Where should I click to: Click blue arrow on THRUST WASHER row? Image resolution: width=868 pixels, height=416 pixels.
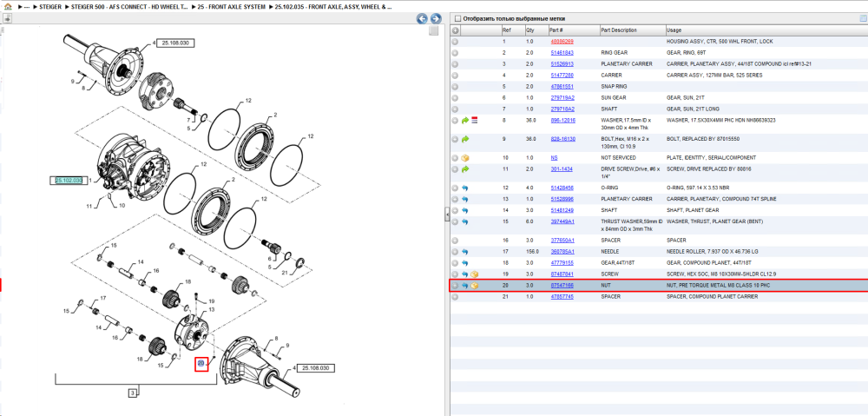pos(465,221)
